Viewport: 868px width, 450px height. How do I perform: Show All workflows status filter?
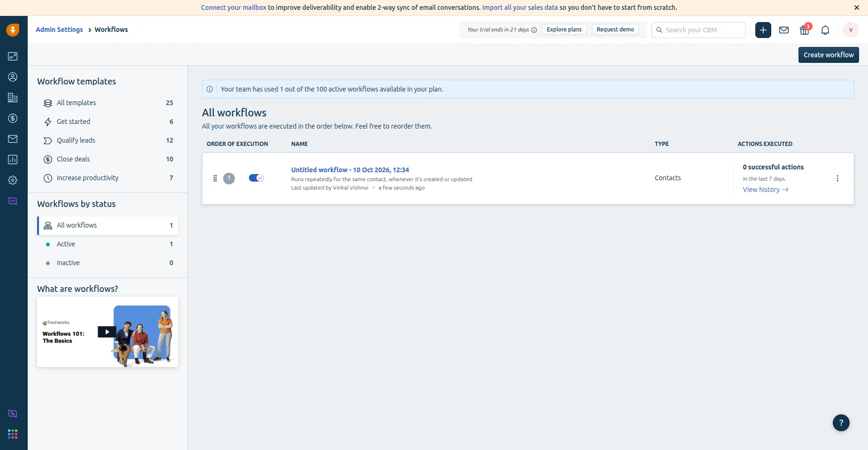pos(108,225)
